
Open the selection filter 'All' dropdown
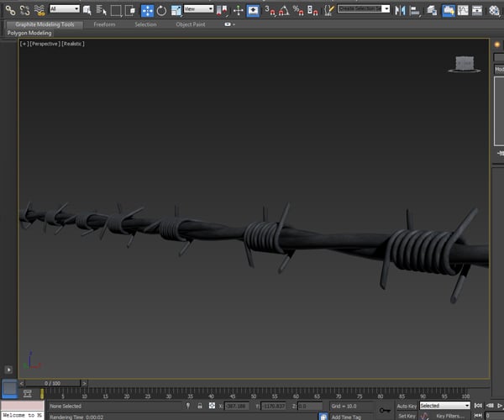tap(64, 9)
